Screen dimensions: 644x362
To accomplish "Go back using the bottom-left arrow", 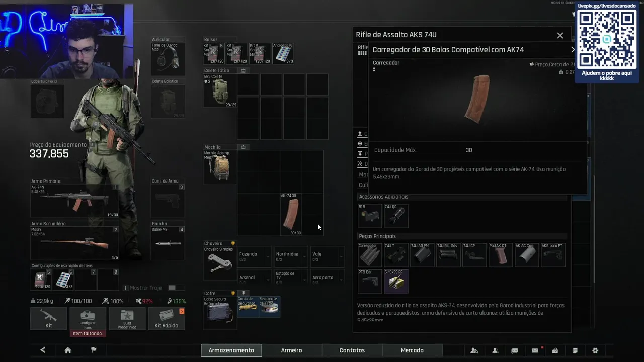I will pos(43,350).
